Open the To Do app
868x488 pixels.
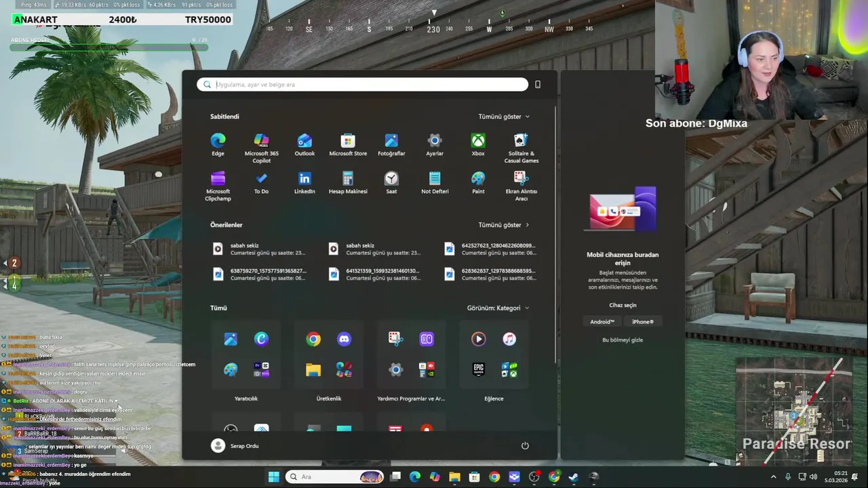[x=261, y=182]
